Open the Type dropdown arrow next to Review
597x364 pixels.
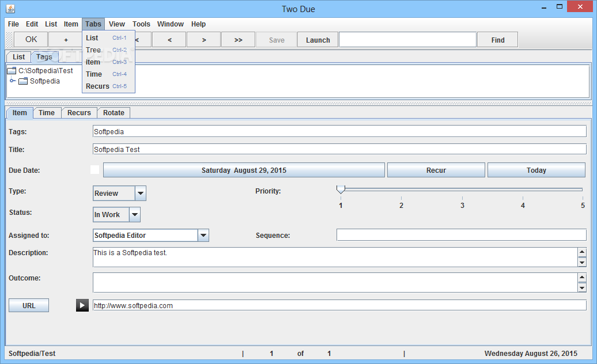141,193
